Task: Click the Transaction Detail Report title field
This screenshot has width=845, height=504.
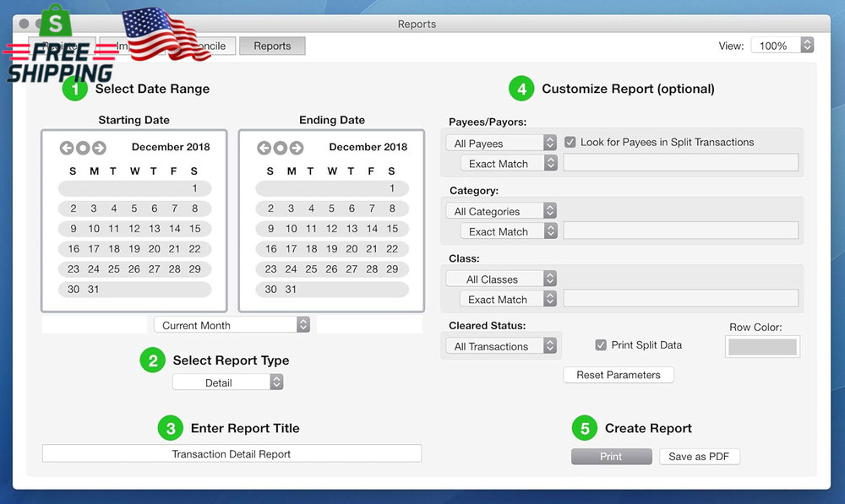Action: pos(231,453)
